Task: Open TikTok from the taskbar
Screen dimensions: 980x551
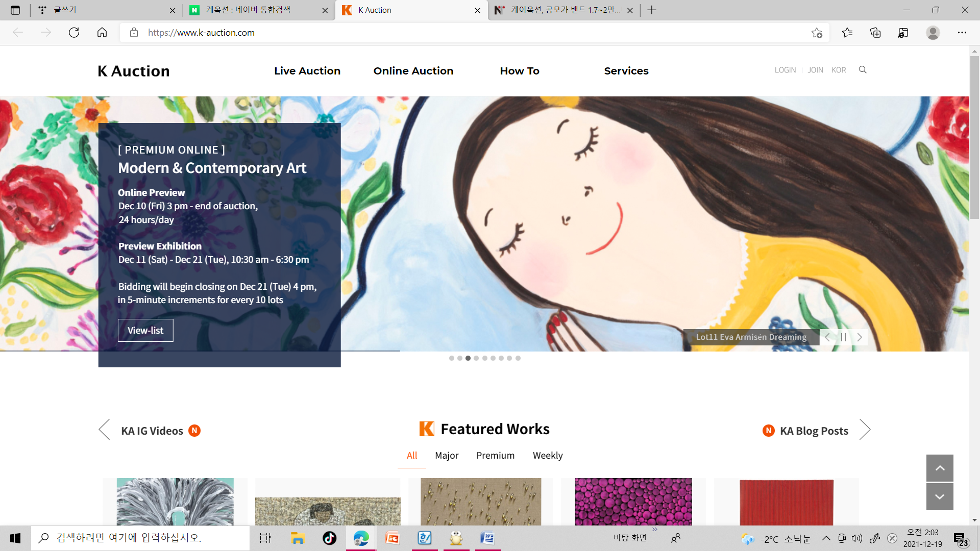Action: [x=329, y=538]
